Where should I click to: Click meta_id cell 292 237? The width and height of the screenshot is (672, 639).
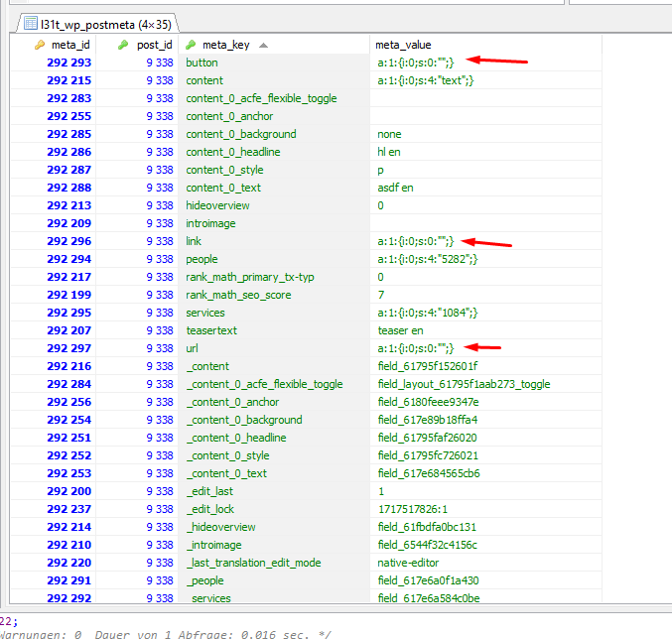tap(54, 509)
